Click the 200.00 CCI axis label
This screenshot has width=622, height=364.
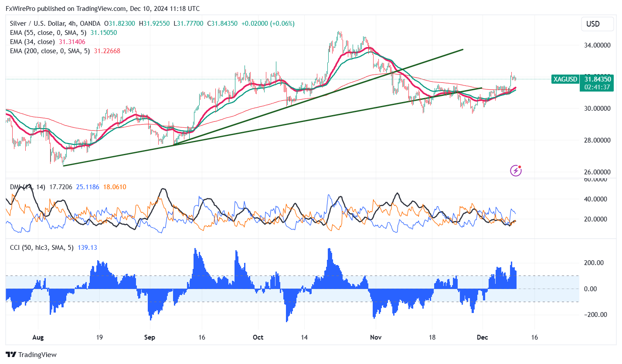[x=594, y=263]
